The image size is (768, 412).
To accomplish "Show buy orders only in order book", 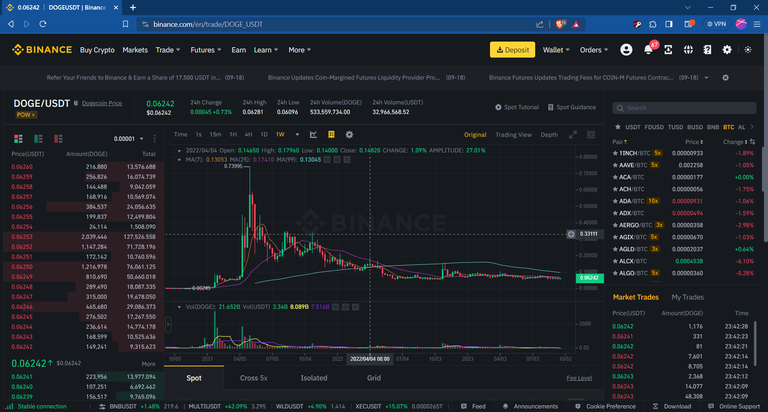I will point(38,139).
